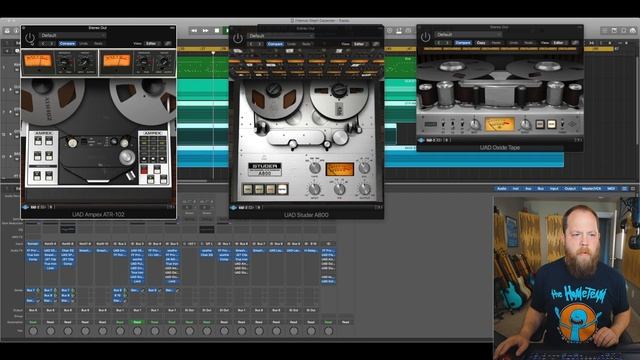Open the Default preset menu in the Oxide Tape window
The width and height of the screenshot is (640, 360).
(x=467, y=35)
